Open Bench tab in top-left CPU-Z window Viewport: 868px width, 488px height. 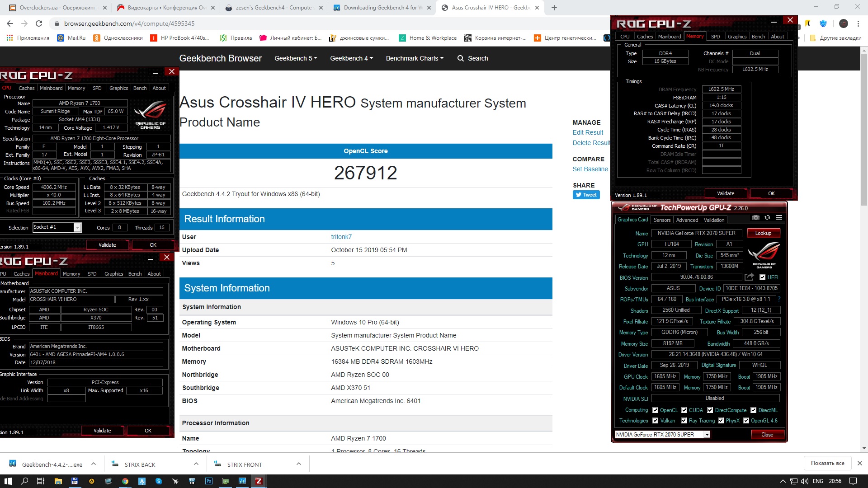coord(140,88)
